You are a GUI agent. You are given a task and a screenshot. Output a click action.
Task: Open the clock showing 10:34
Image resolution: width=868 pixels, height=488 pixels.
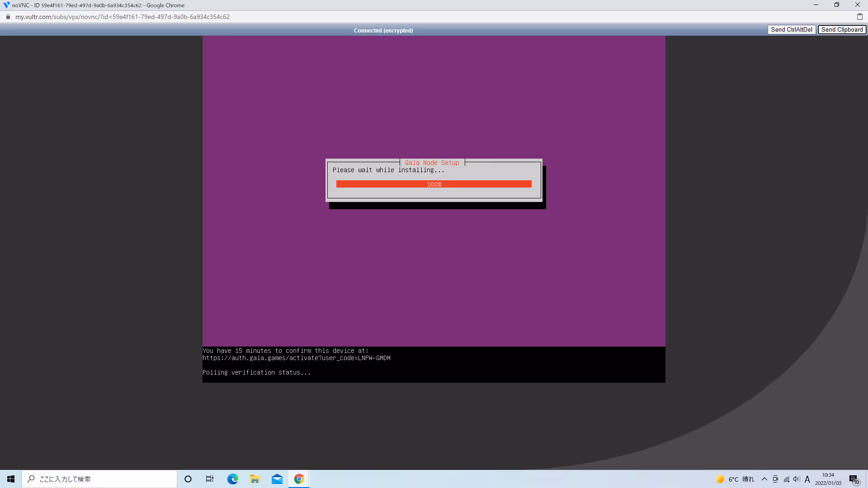tap(828, 479)
